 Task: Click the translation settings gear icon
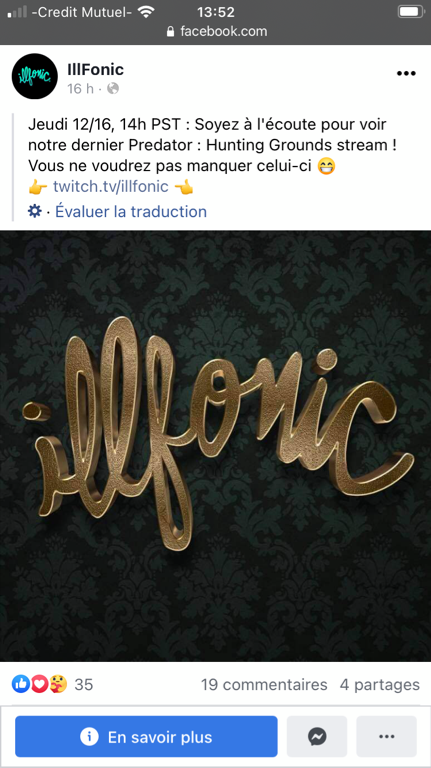(x=35, y=211)
